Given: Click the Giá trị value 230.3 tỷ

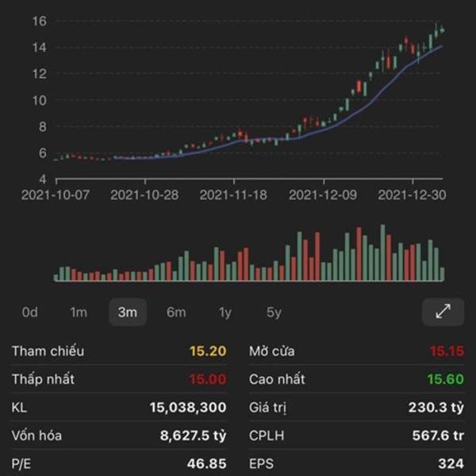Looking at the screenshot, I should tap(436, 408).
